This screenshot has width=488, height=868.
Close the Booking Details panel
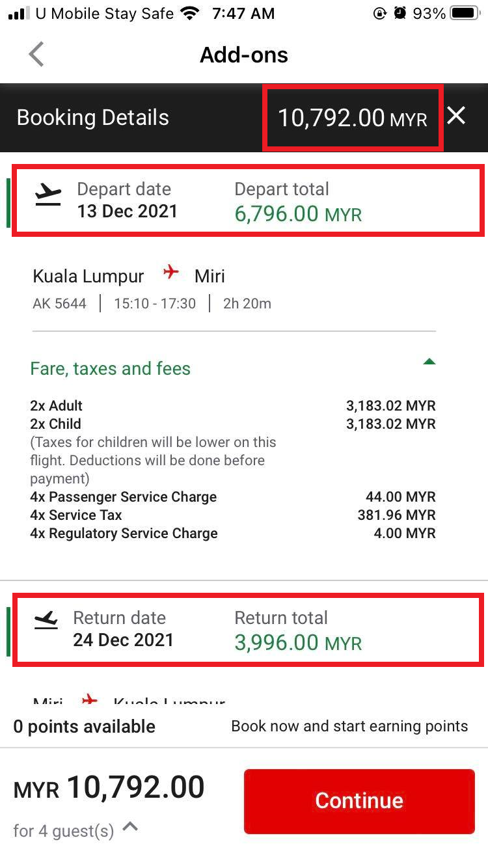coord(457,116)
